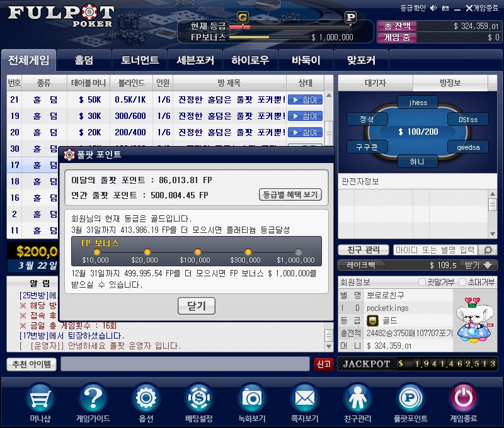
Task: Click spectator list scroll down arrow
Action: click(493, 234)
